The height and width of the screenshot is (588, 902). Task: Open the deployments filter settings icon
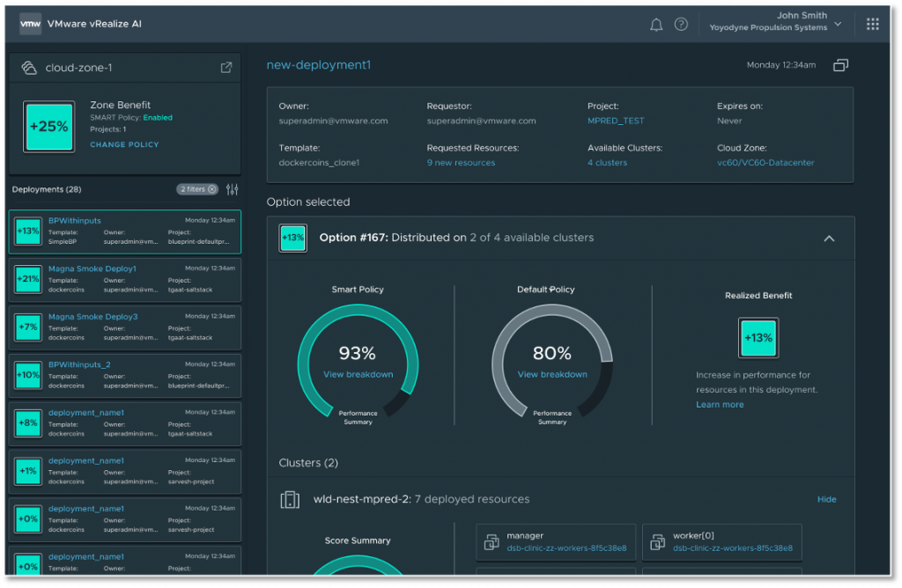pos(233,189)
